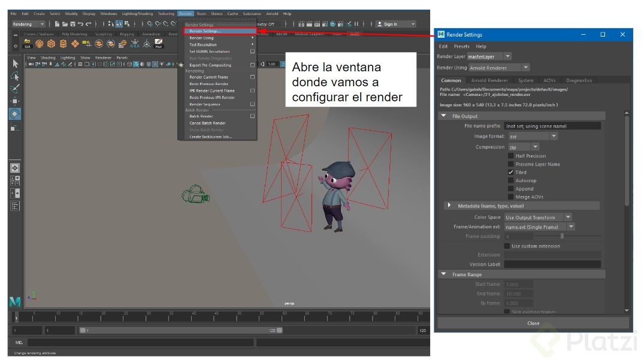Click the viewport camera select icon
The height and width of the screenshot is (362, 644).
[x=31, y=64]
